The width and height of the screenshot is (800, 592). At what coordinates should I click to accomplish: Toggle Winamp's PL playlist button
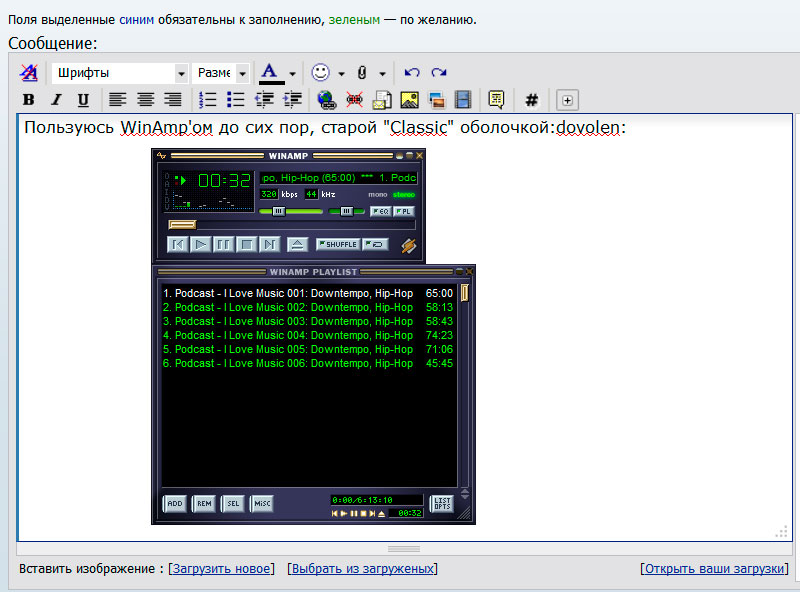click(404, 211)
